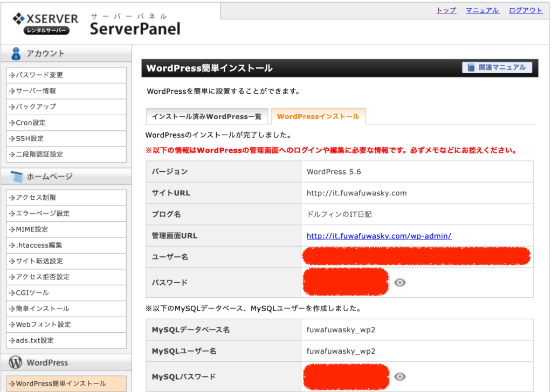The height and width of the screenshot is (392, 552).
Task: Click the MySQLユーザー名 value fuwafuwasky_wp2
Action: 341,351
